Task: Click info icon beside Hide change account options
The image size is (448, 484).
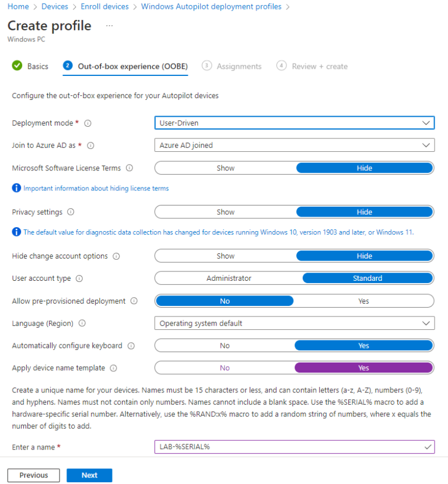Action: pos(116,256)
